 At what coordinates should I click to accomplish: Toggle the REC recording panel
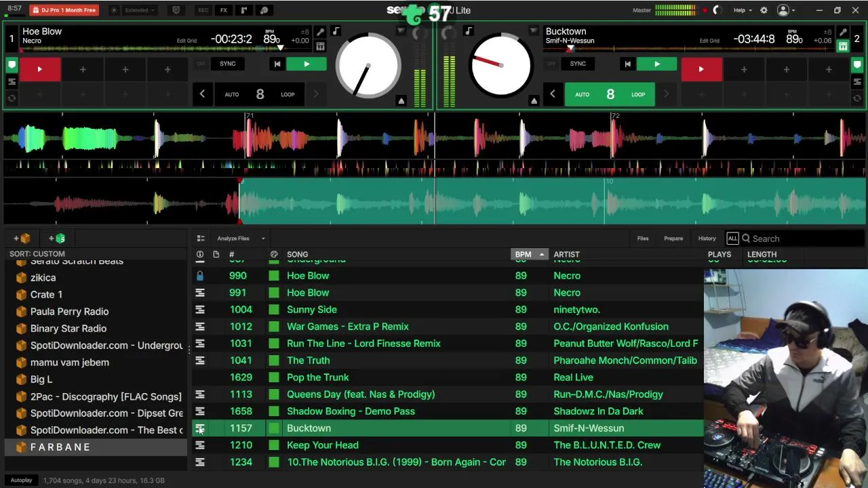point(203,10)
